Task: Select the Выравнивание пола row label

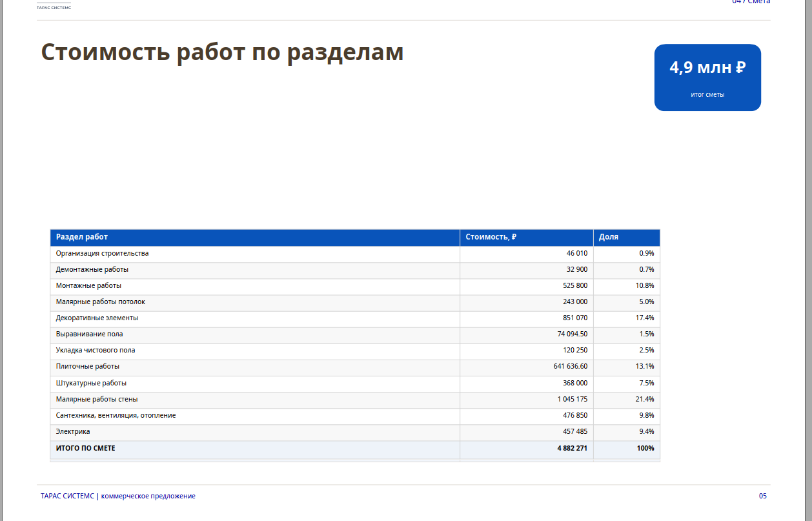Action: click(x=89, y=334)
